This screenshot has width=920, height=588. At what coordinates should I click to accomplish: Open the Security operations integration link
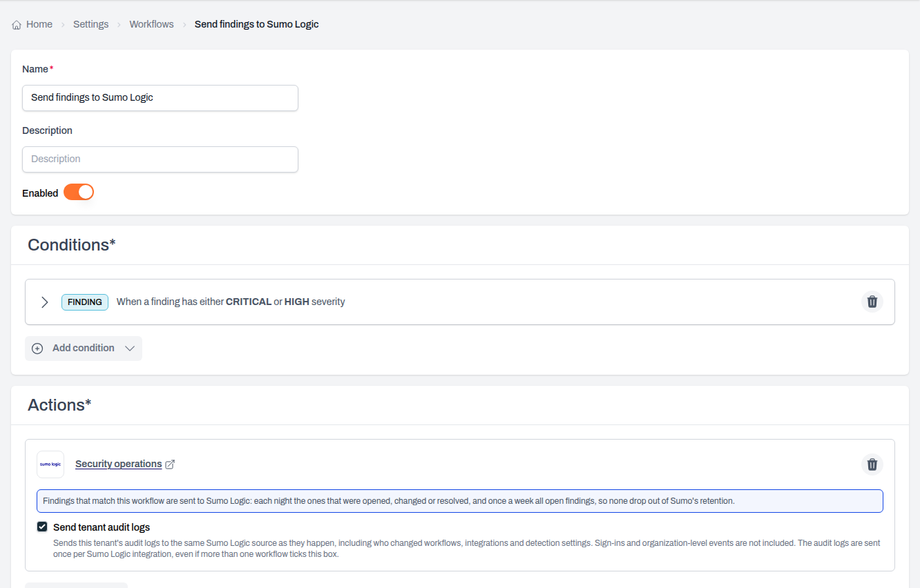coord(125,464)
